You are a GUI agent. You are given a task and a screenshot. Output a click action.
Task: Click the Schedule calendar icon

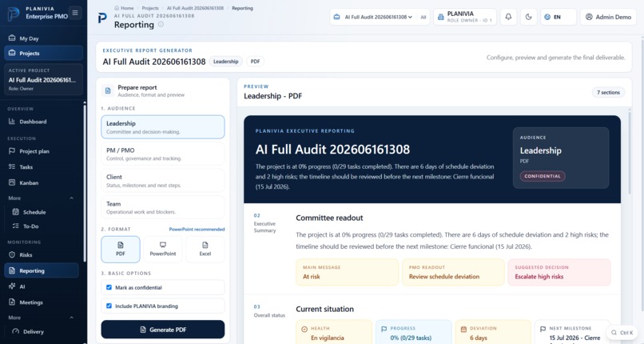coord(16,212)
